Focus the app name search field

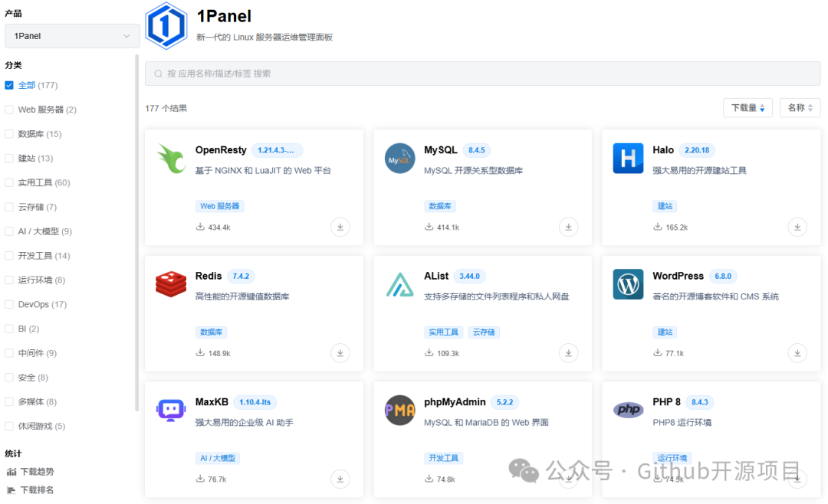[483, 74]
